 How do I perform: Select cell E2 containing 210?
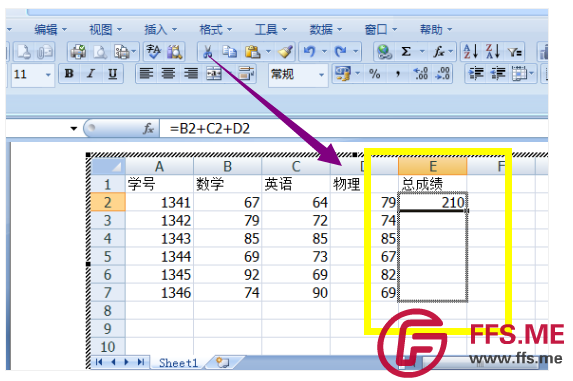(433, 202)
